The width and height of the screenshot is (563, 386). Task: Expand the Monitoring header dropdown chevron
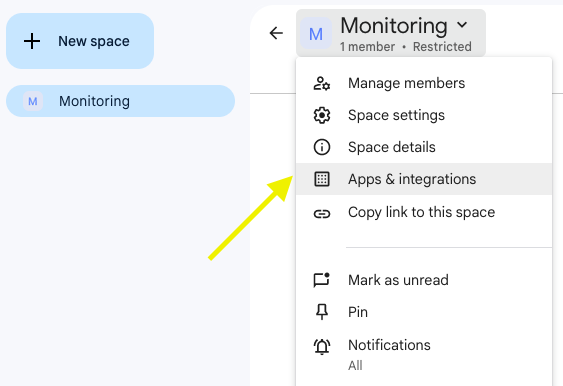point(462,25)
